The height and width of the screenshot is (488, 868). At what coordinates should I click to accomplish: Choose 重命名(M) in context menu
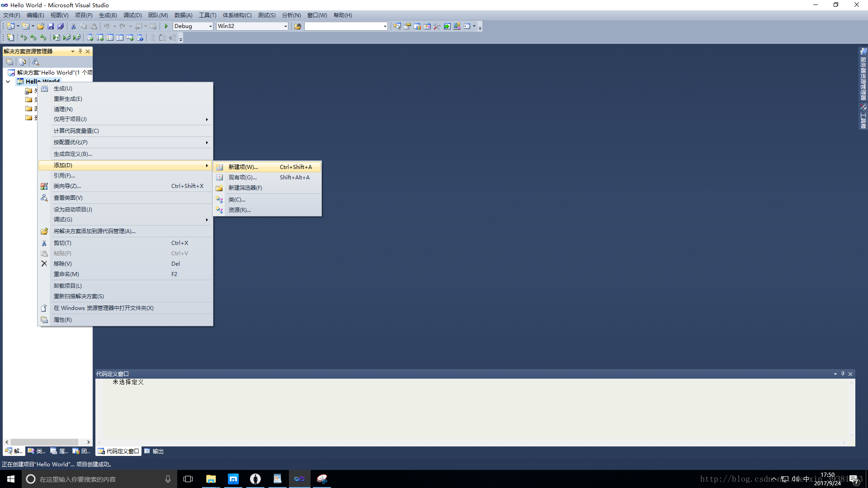pos(126,274)
